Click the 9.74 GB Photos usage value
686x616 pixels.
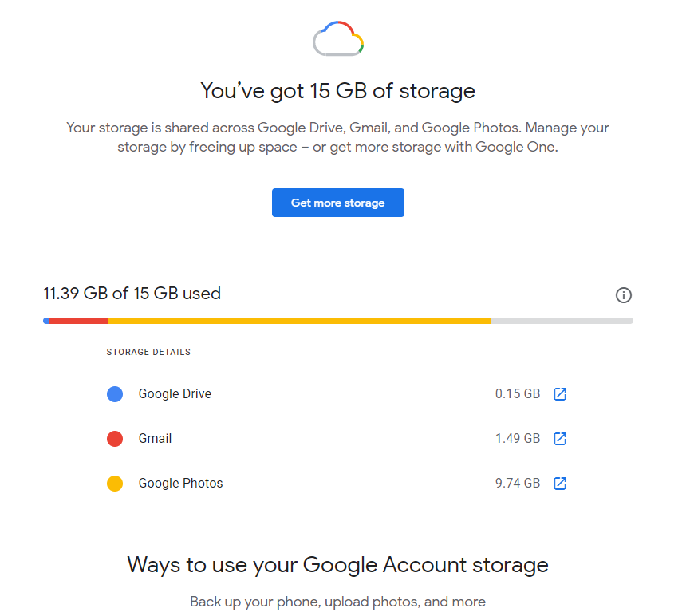click(517, 484)
